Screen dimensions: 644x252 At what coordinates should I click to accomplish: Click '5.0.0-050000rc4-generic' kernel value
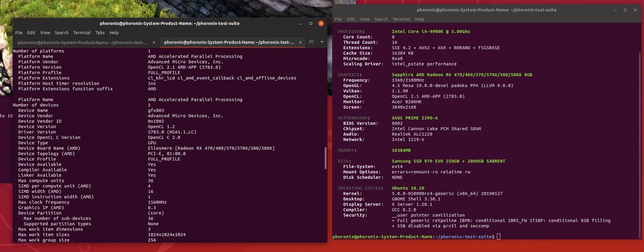pyautogui.click(x=424, y=194)
